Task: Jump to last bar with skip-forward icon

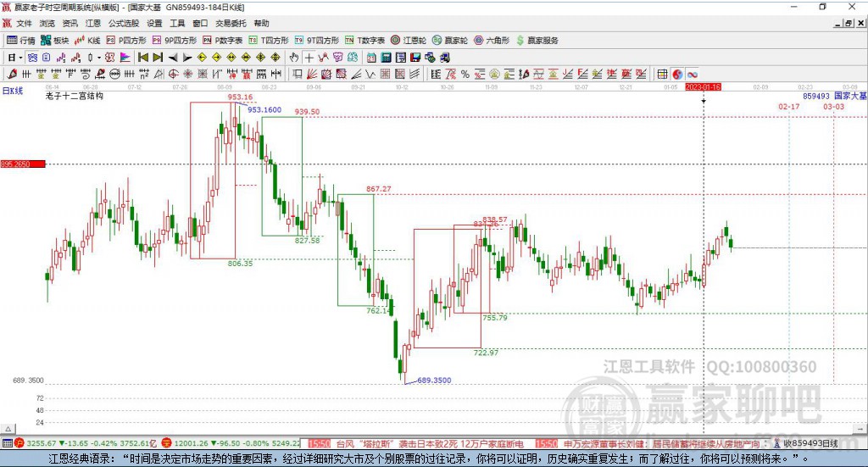Action: tap(158, 58)
